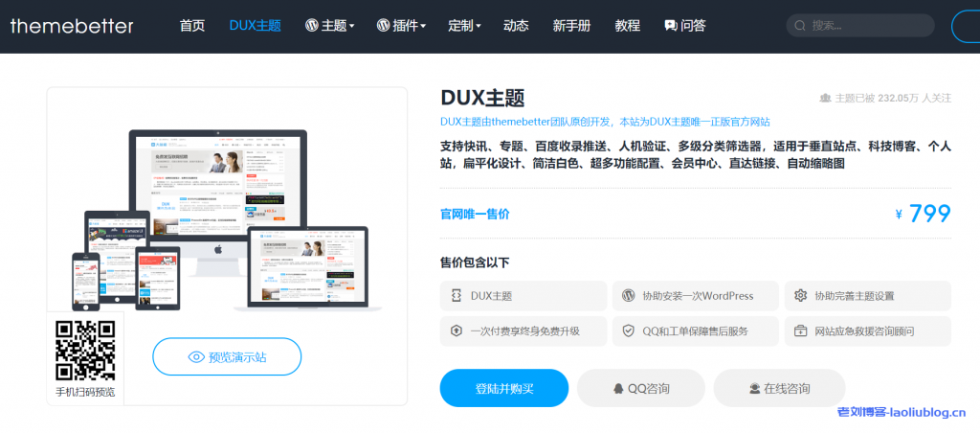Viewport: 980px width, 433px height.
Task: Click the 协助完善主题设置 tag
Action: 868,296
